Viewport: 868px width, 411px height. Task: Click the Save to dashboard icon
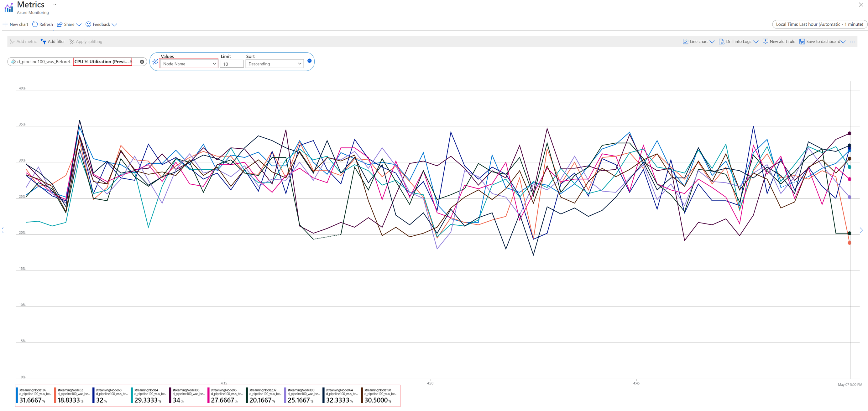(802, 41)
